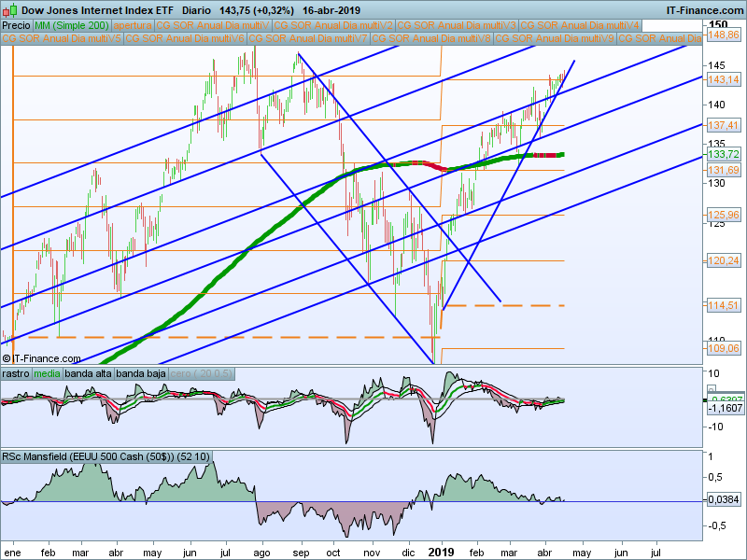Screen dimensions: 747x560
Task: Open the RSc Mansfield indicator label
Action: pos(106,456)
